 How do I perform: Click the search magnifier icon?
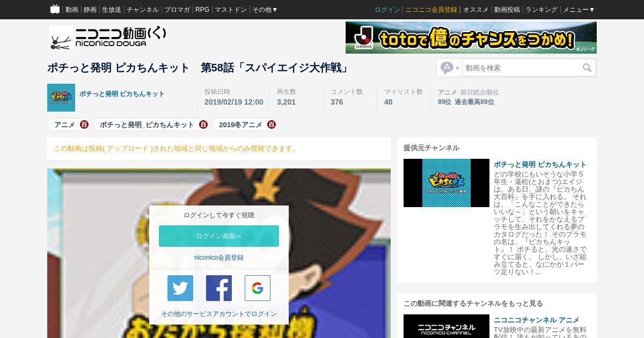[587, 68]
